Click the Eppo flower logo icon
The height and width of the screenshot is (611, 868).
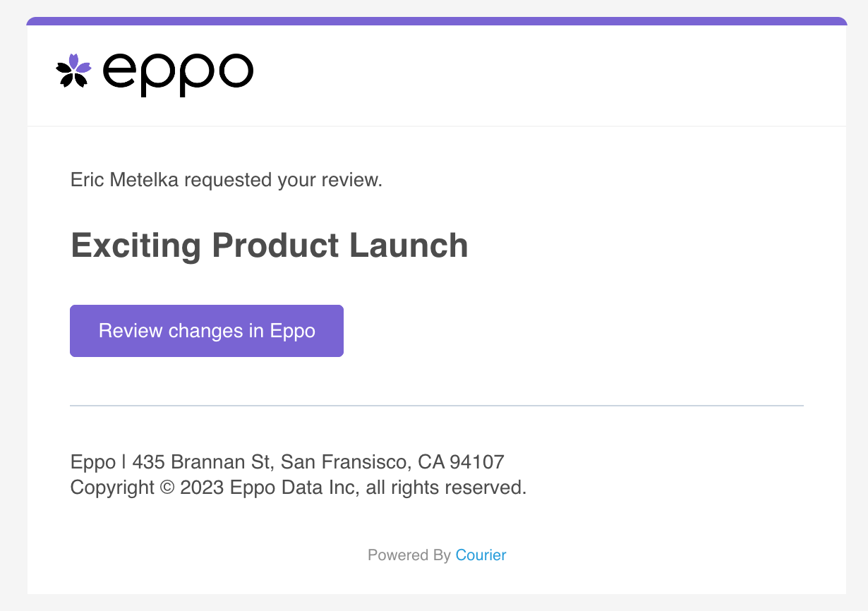click(x=74, y=71)
